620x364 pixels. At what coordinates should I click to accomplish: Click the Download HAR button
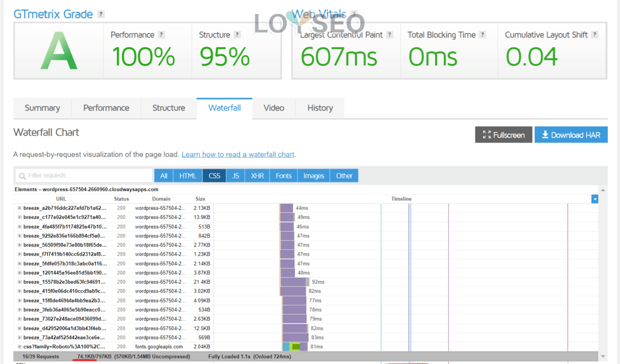[x=571, y=135]
